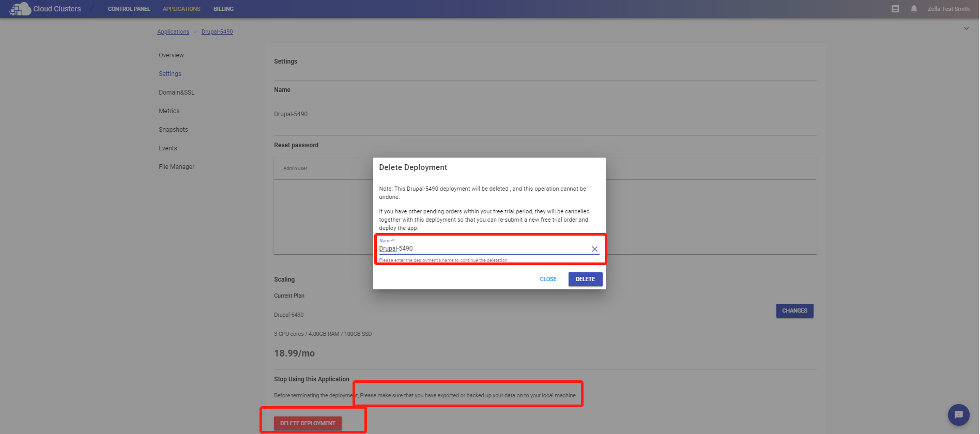The width and height of the screenshot is (980, 434).
Task: Select Domain&SSL in the sidebar
Action: 177,92
